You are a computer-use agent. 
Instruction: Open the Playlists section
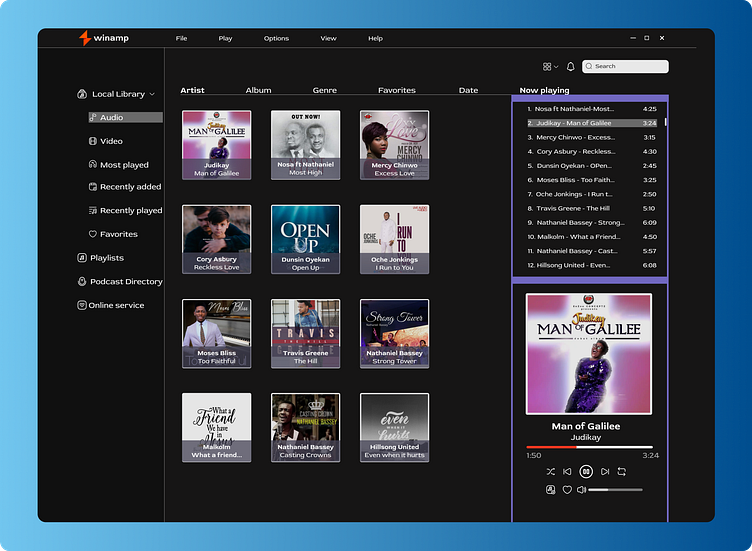(x=106, y=258)
